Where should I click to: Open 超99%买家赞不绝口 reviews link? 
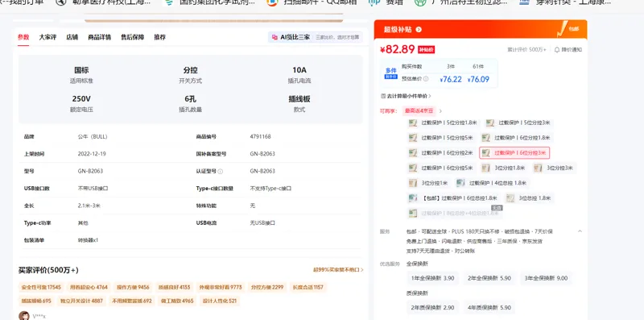(338, 270)
